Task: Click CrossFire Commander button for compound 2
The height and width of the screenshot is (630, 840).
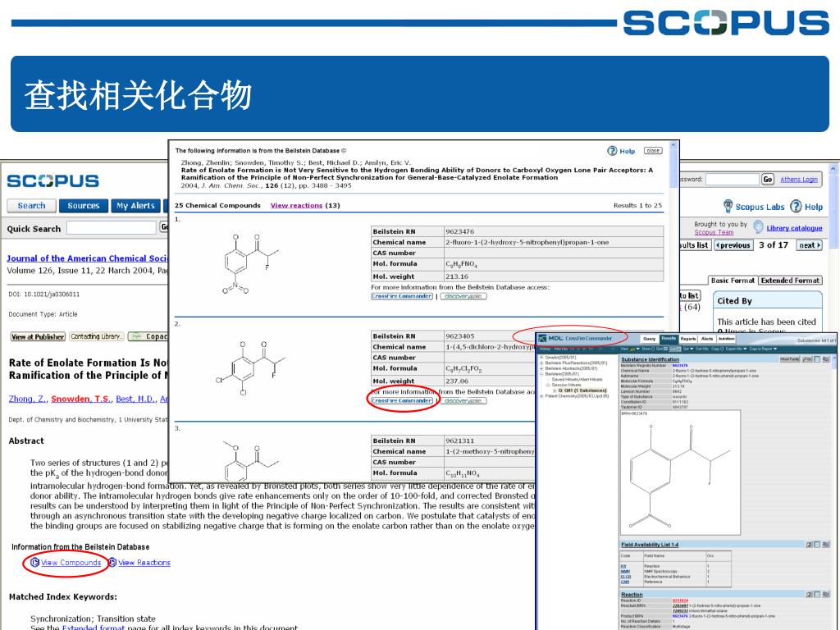Action: (402, 400)
